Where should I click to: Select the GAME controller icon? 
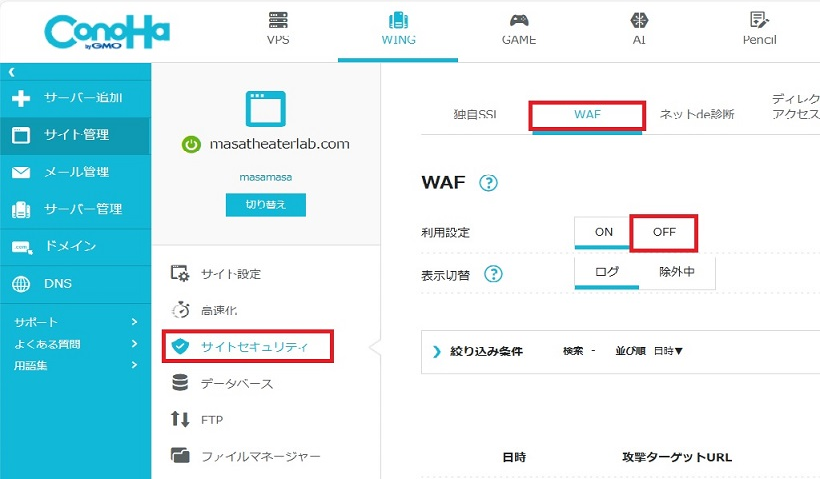[x=518, y=21]
